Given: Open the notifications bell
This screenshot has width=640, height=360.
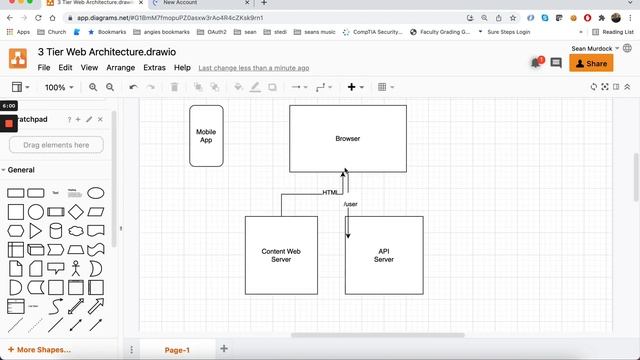Looking at the screenshot, I should coord(536,63).
